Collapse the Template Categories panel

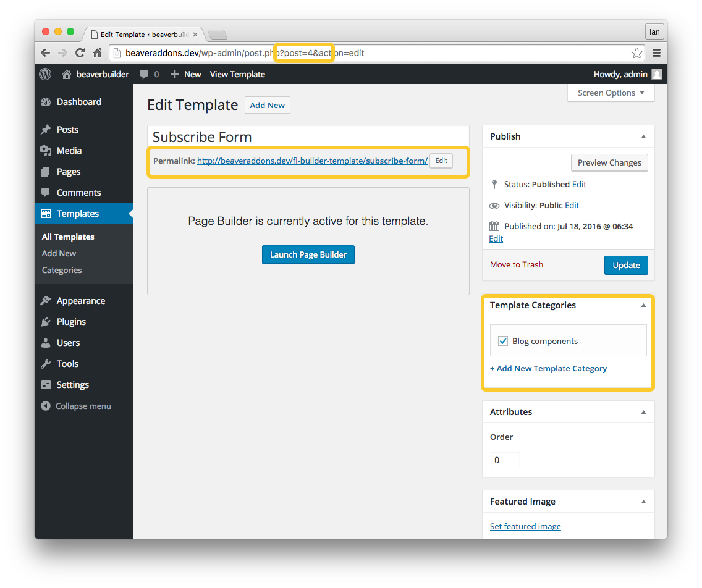tap(643, 305)
